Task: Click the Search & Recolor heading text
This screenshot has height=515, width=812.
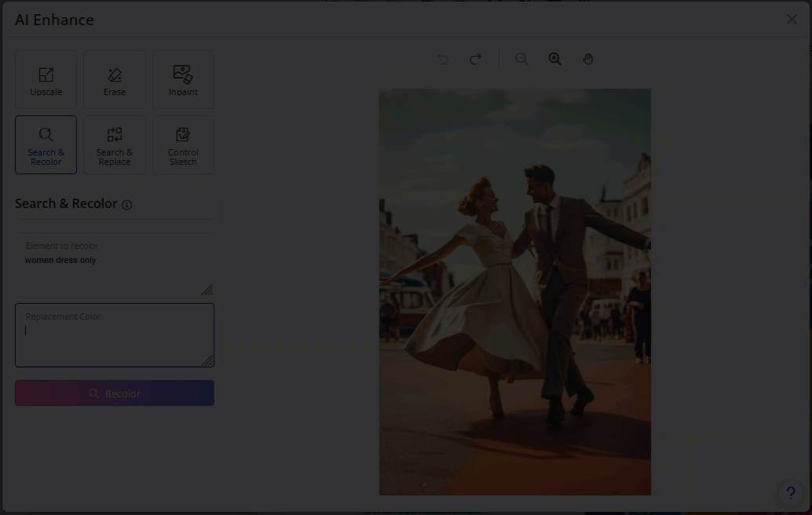Action: tap(66, 204)
